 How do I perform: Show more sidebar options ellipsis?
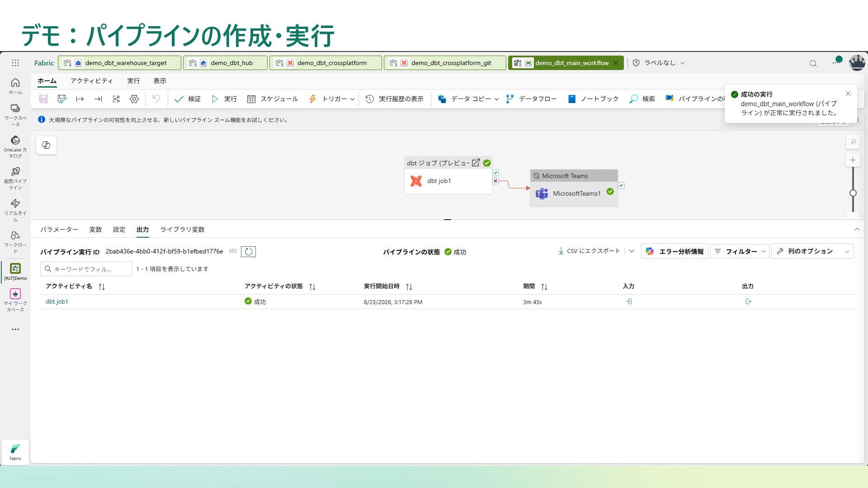click(x=15, y=329)
